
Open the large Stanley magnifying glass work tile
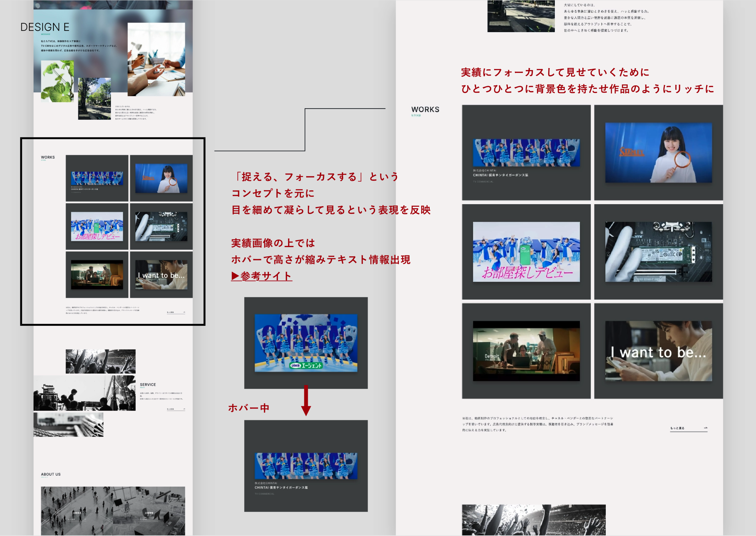coord(658,153)
